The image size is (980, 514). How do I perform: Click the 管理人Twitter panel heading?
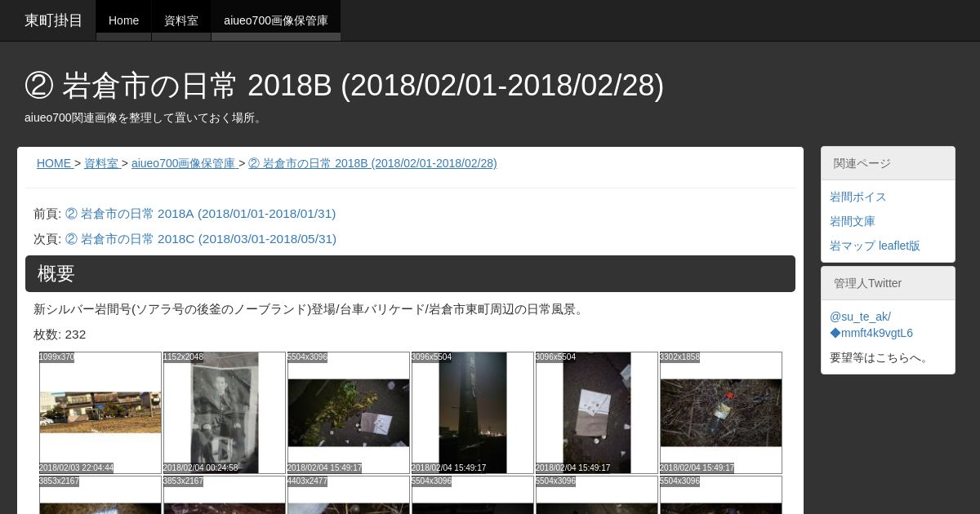(888, 283)
